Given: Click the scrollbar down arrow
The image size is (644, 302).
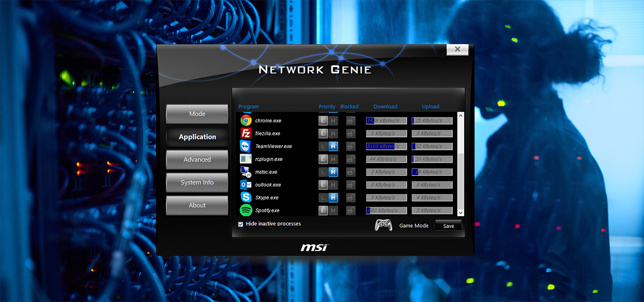Looking at the screenshot, I should click(461, 213).
